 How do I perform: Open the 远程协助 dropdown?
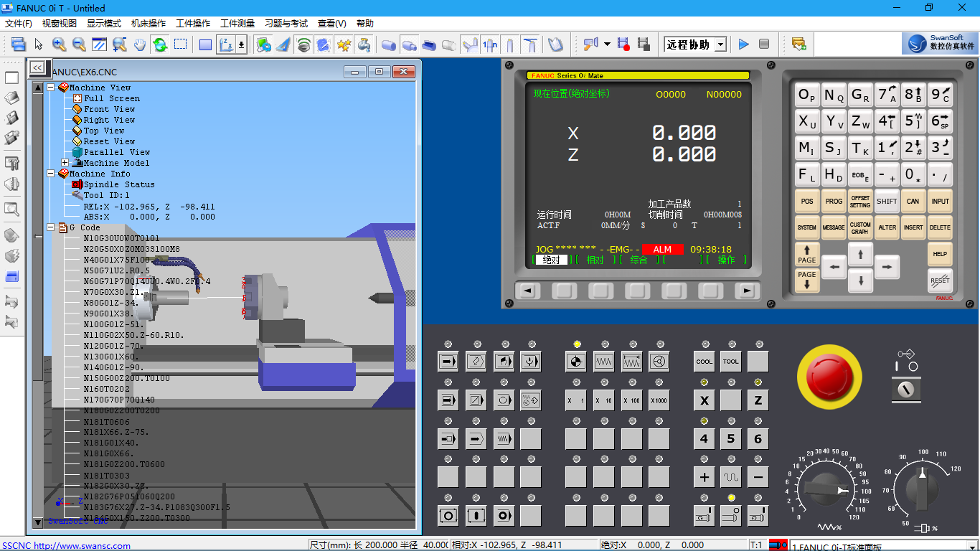(x=720, y=44)
